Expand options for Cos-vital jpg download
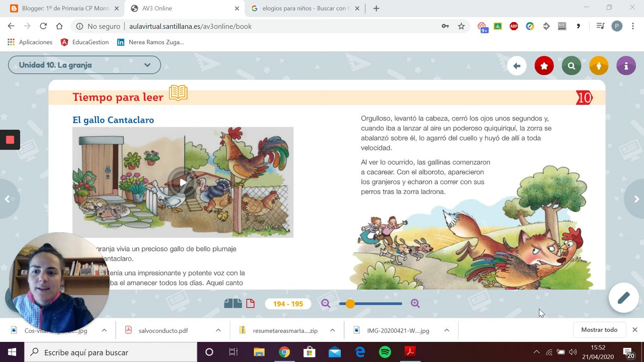Viewport: 644px width, 362px height. [x=104, y=330]
